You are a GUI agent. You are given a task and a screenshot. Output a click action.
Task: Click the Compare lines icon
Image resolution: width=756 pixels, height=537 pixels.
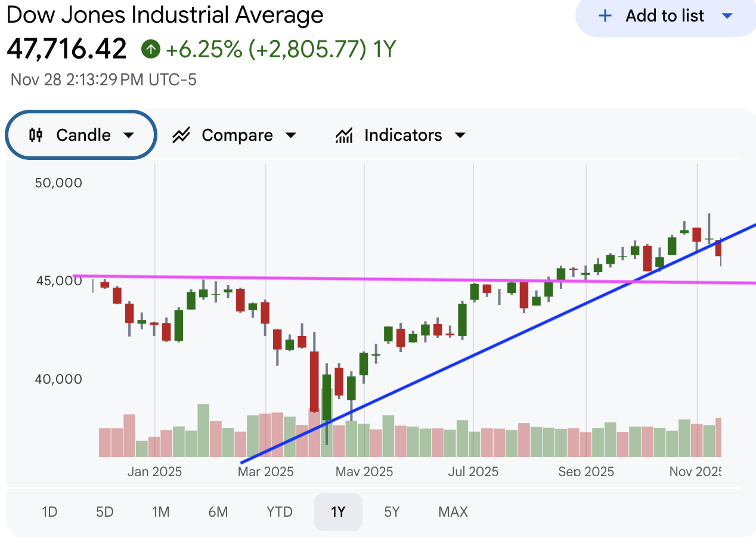coord(181,135)
